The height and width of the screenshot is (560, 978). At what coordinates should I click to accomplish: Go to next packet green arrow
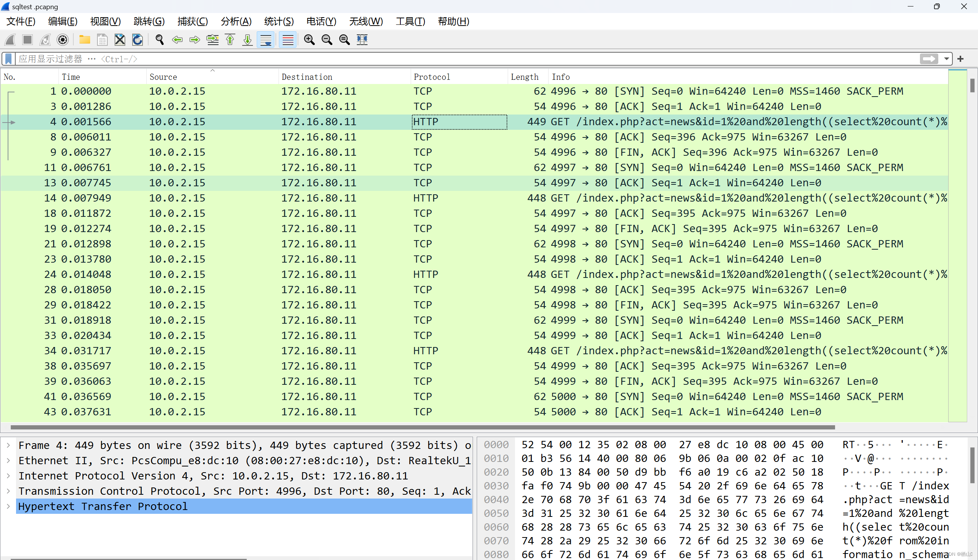pyautogui.click(x=195, y=40)
